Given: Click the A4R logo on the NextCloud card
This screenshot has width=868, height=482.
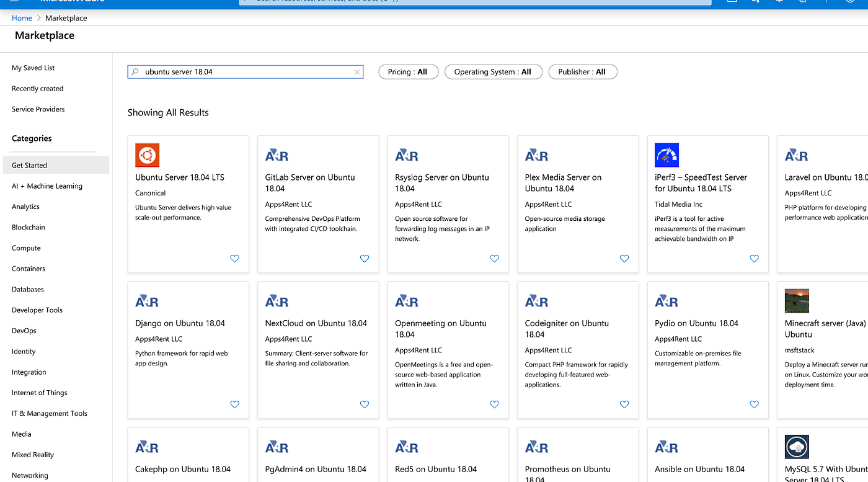Looking at the screenshot, I should click(x=277, y=301).
